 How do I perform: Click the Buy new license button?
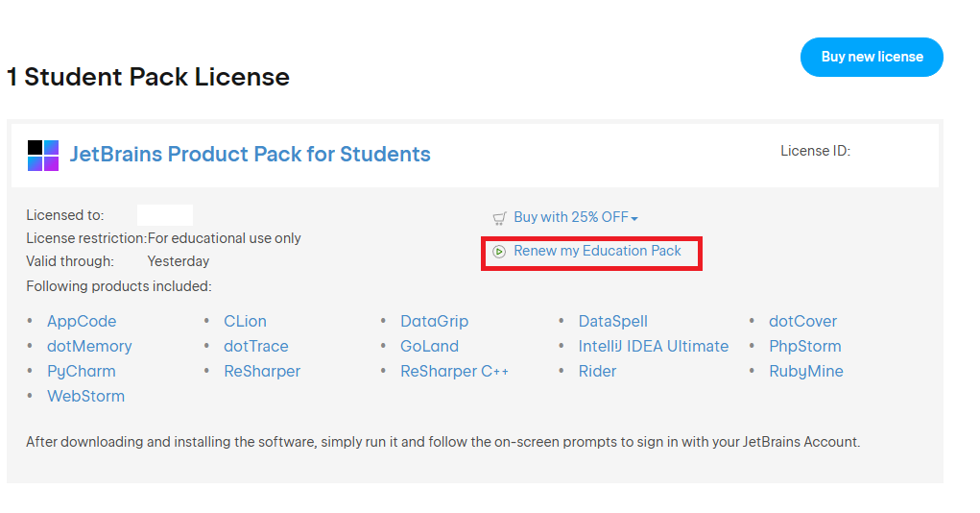pyautogui.click(x=872, y=57)
